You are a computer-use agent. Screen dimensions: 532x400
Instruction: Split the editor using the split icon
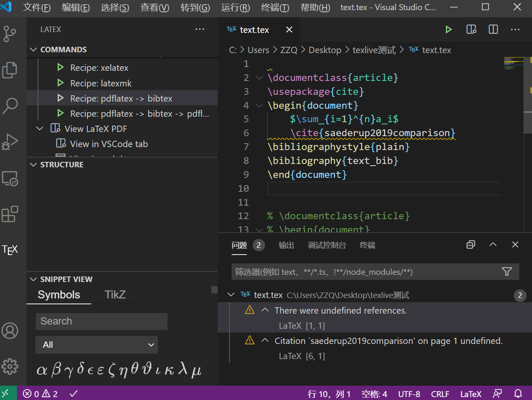[x=493, y=30]
